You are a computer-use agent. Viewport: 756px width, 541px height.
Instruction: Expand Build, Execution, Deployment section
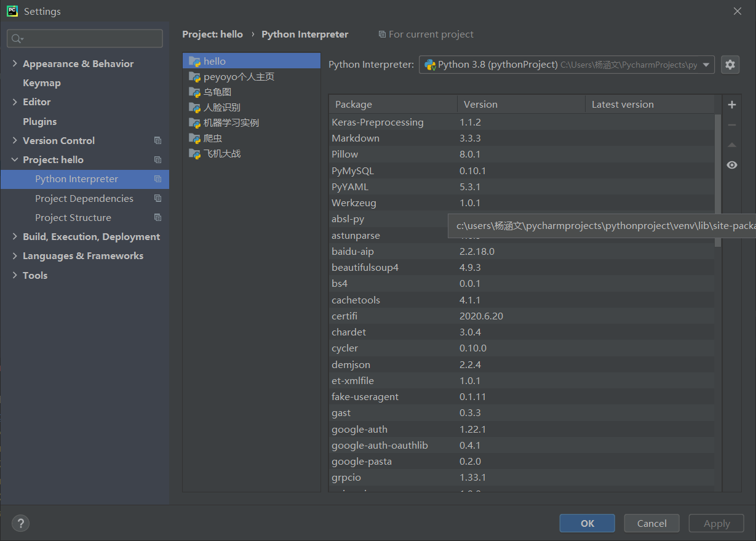tap(15, 236)
